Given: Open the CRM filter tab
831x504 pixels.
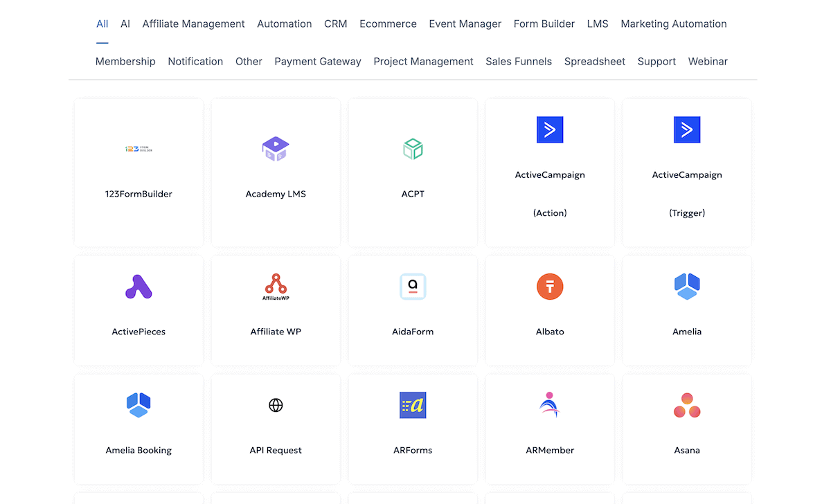Looking at the screenshot, I should click(x=335, y=24).
